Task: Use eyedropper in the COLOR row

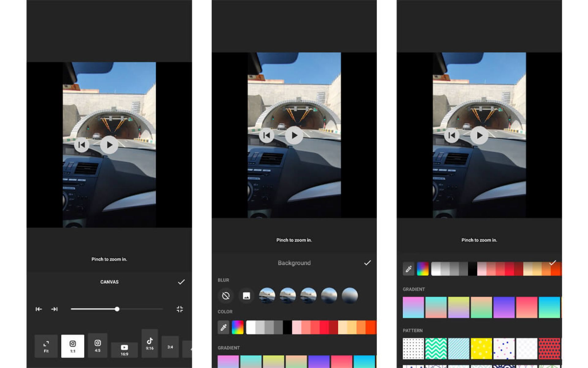Action: pyautogui.click(x=224, y=327)
